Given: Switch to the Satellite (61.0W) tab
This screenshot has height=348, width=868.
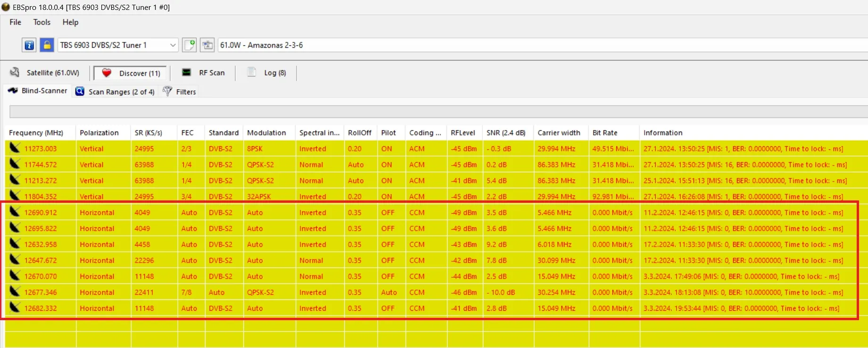Looking at the screenshot, I should pyautogui.click(x=45, y=73).
